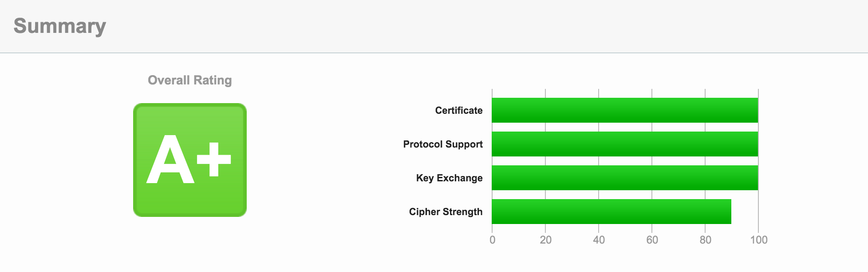This screenshot has width=868, height=272.
Task: Click the 60 axis tick label
Action: [x=652, y=240]
